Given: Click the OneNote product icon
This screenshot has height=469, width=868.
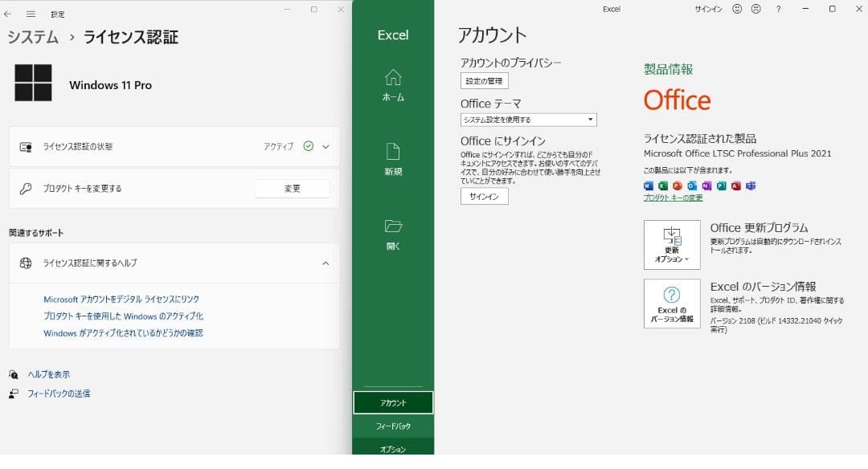Looking at the screenshot, I should [x=706, y=186].
